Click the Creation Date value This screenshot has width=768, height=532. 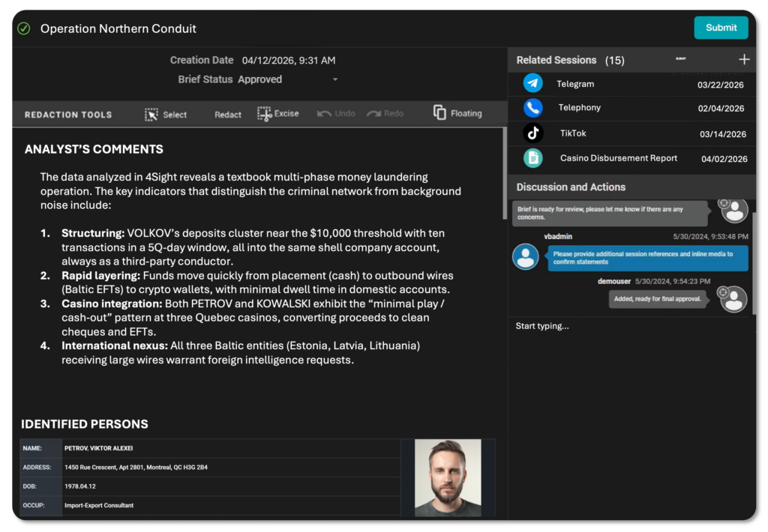(289, 60)
